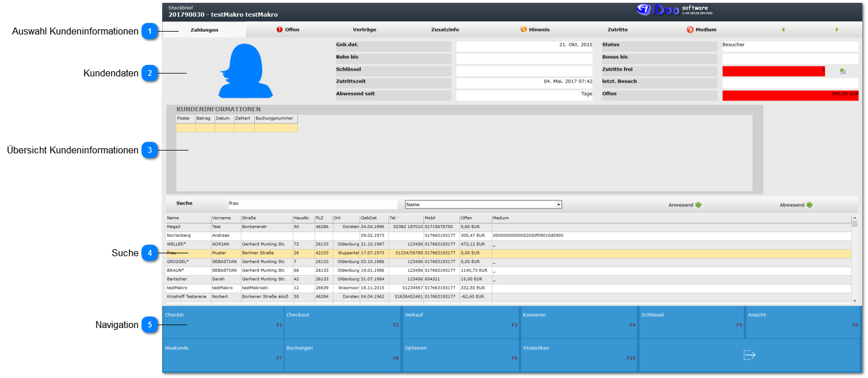This screenshot has height=378, width=868.
Task: Click the green arrow next to Anwesend
Action: pos(698,205)
